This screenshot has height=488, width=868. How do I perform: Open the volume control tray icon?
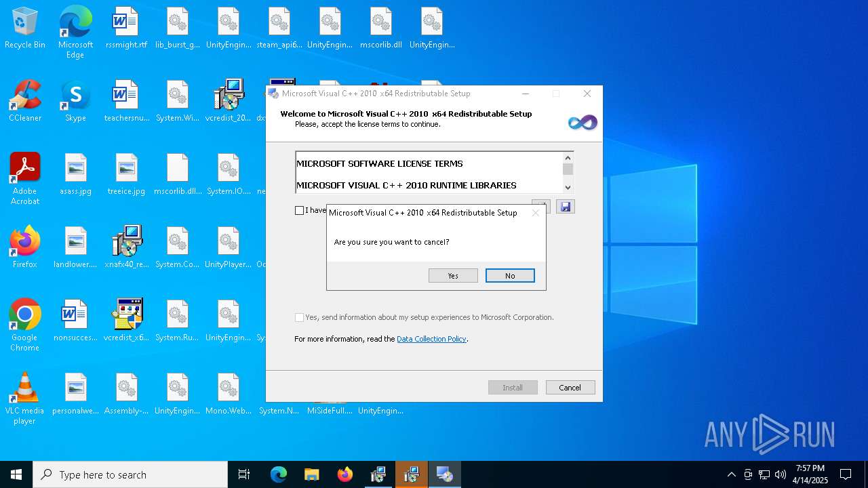tap(781, 474)
